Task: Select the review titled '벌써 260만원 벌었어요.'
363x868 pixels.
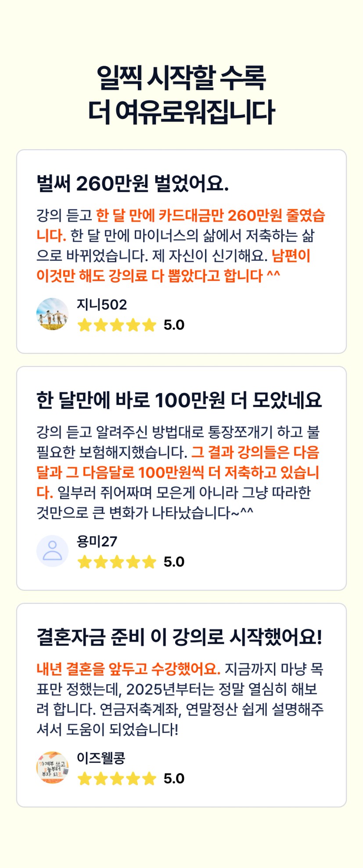Action: pyautogui.click(x=133, y=183)
